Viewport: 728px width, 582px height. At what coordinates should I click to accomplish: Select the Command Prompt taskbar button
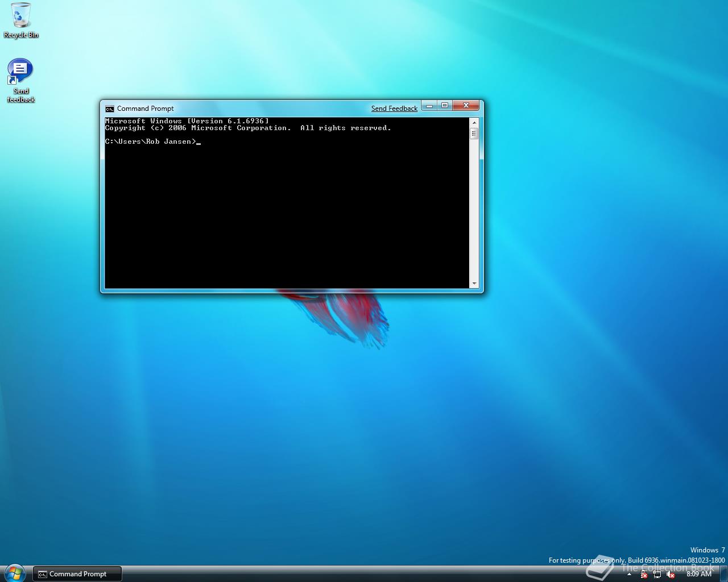(x=77, y=574)
